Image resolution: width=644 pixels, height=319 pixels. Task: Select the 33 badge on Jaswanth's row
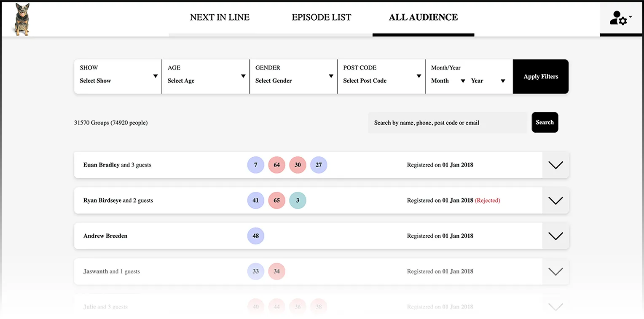point(255,271)
